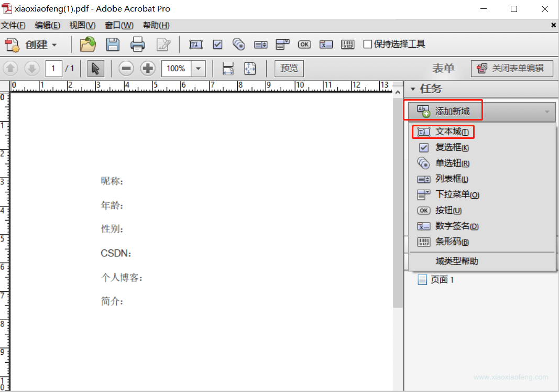Close the document with menu bar X
This screenshot has height=392, width=559.
coord(553,25)
